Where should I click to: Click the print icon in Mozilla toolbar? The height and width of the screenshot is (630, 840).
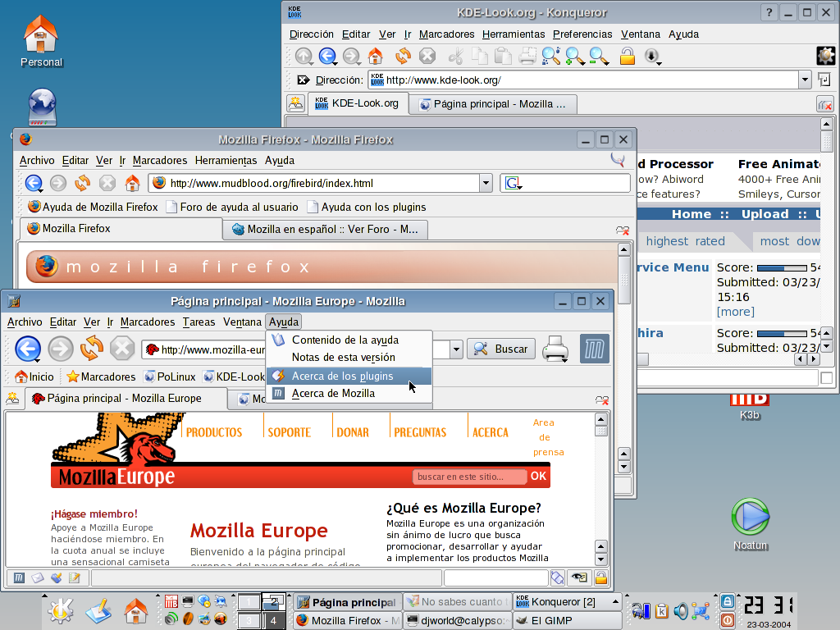[555, 349]
